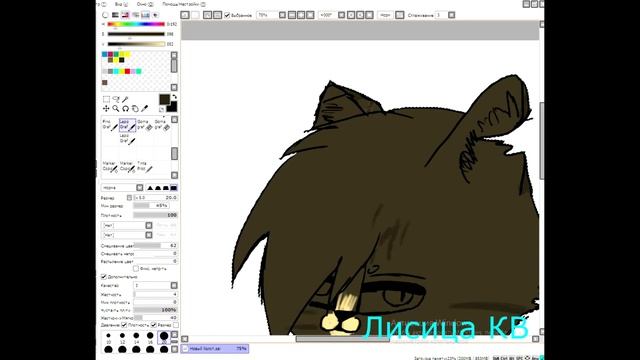Toggle the scratchpad panel icon
The height and width of the screenshot is (360, 640).
pos(156,15)
